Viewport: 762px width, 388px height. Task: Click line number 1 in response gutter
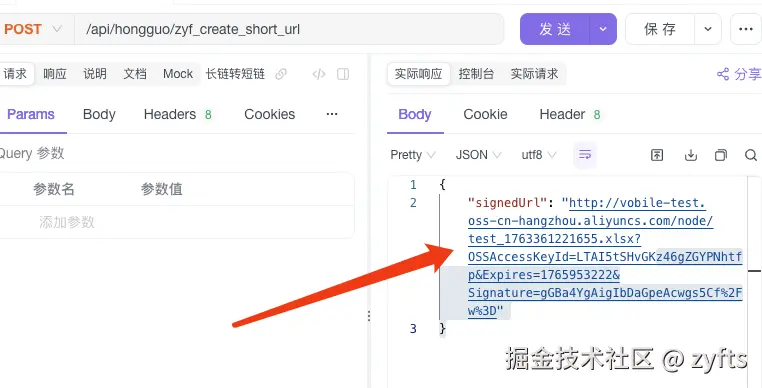tap(413, 184)
